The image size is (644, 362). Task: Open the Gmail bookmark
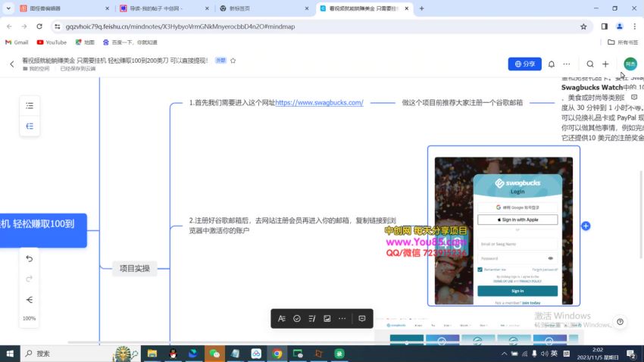(x=17, y=42)
